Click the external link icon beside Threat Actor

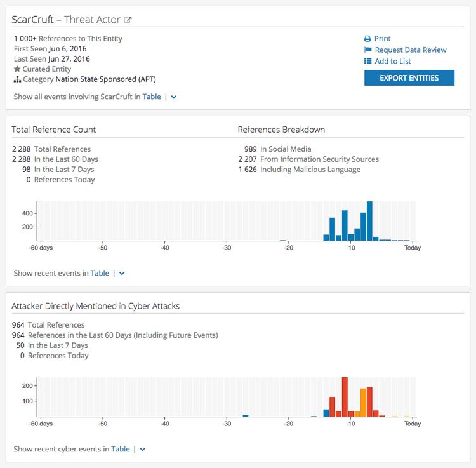(128, 20)
